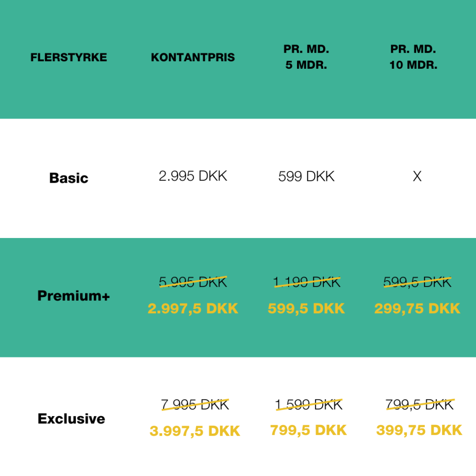Click the crossed-out 1.199 DKK price
Screen dimensions: 476x476
click(307, 282)
